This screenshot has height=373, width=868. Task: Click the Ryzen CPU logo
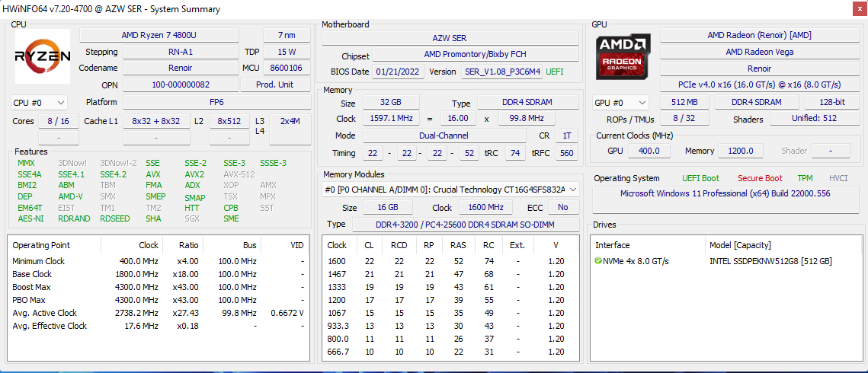click(42, 56)
